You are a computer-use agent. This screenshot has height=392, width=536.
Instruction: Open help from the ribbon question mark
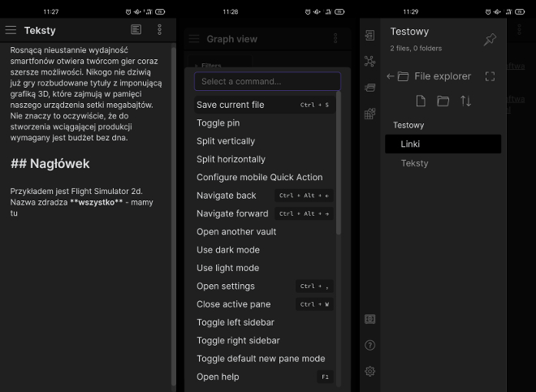click(x=370, y=345)
